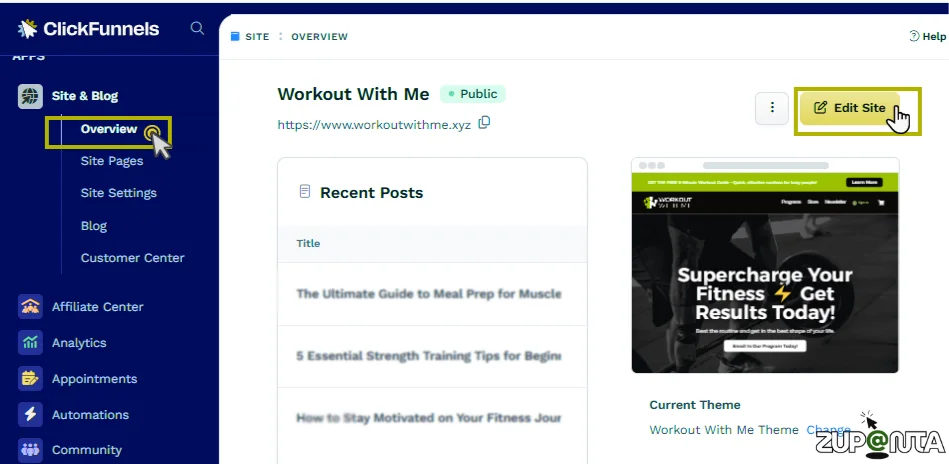
Task: Click the Edit Site button
Action: (850, 108)
